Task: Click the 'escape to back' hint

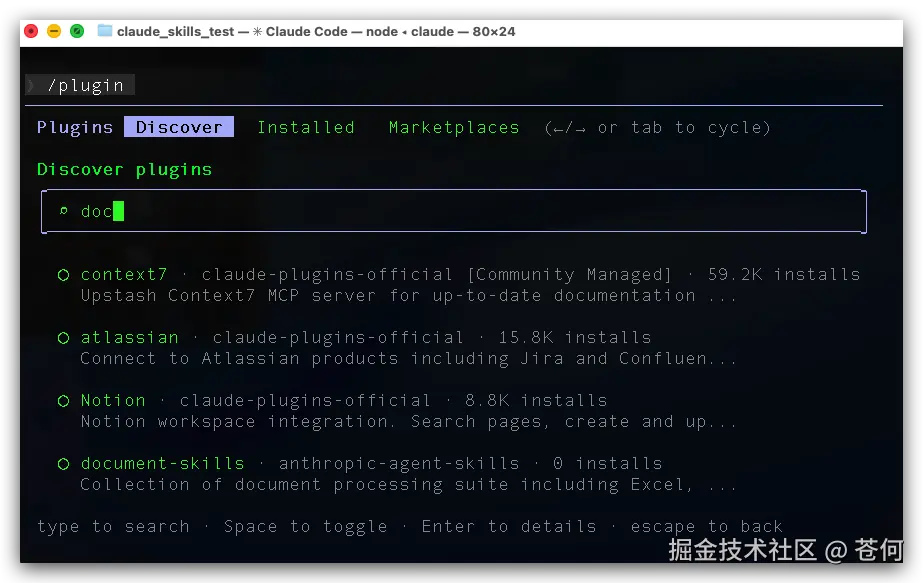Action: click(x=706, y=526)
